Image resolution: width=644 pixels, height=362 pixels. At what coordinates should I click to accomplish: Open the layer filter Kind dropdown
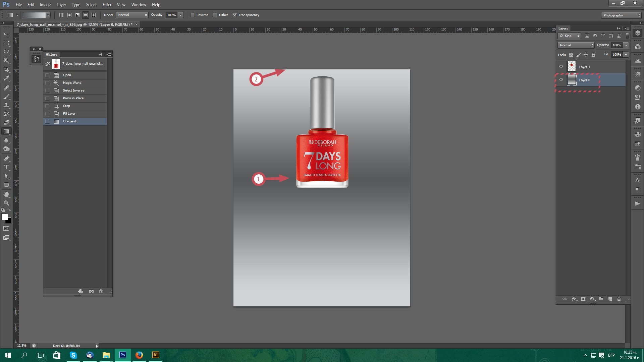pyautogui.click(x=569, y=36)
